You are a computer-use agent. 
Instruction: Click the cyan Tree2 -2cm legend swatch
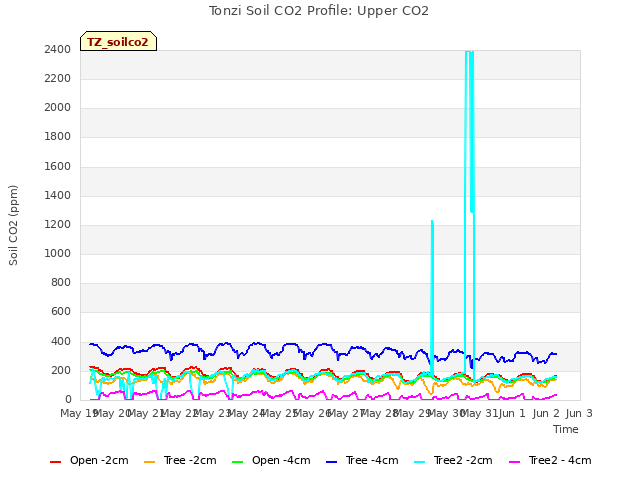(420, 462)
